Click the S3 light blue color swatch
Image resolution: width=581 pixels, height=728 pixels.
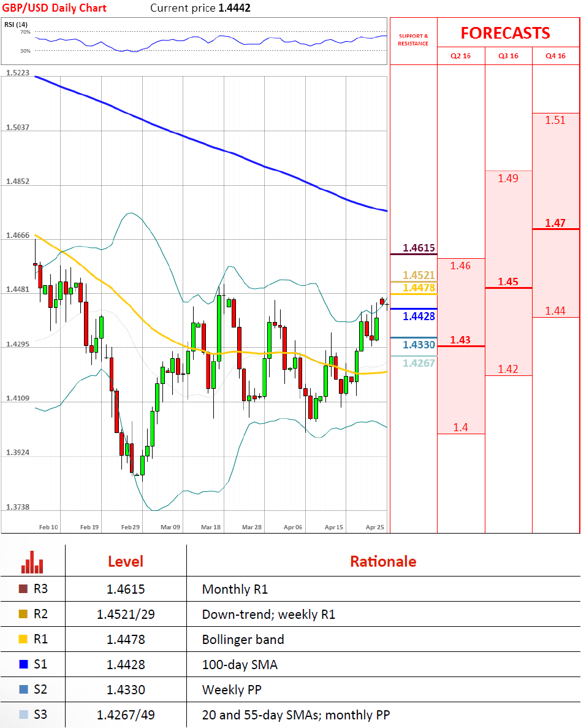click(x=23, y=714)
